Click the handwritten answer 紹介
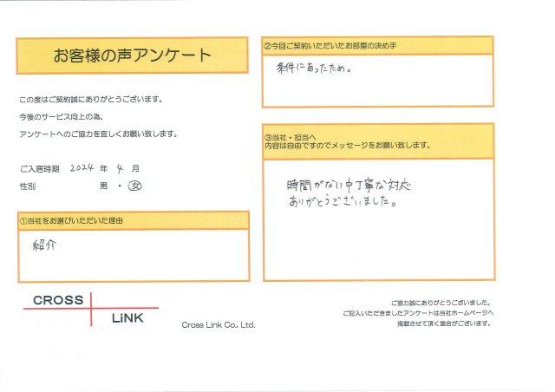Screen dimensions: 555x392 tap(44, 245)
